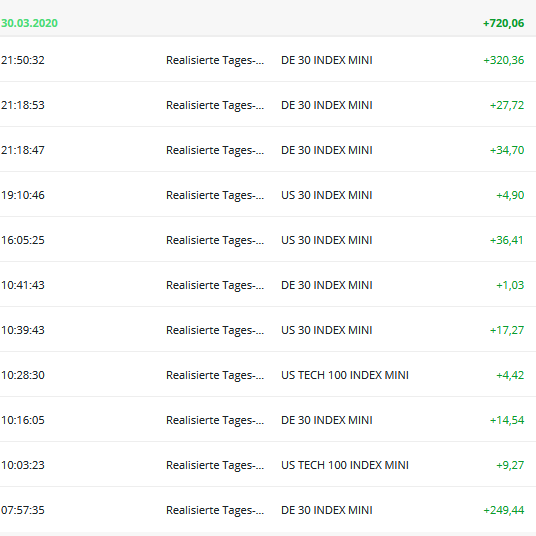
Task: Click the +34,70 amount
Action: click(507, 150)
